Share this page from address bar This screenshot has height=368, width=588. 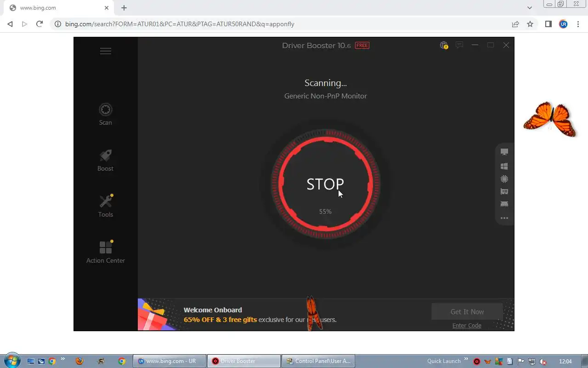tap(515, 24)
